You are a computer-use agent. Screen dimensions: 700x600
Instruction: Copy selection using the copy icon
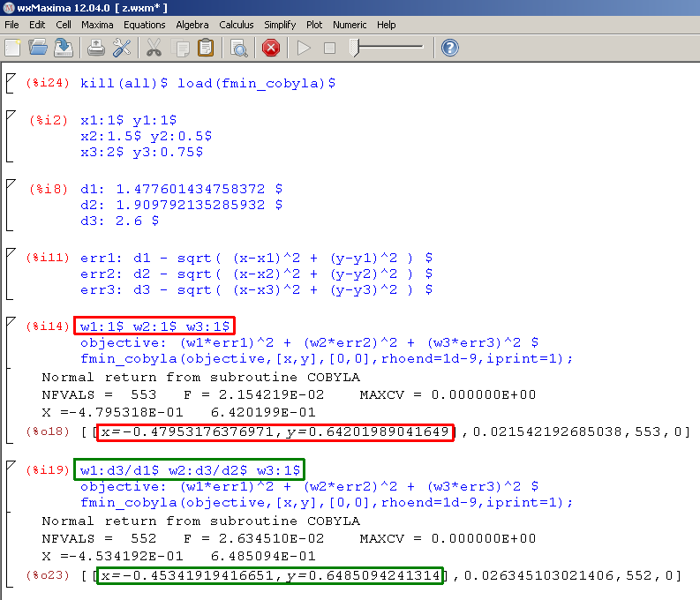pos(181,48)
